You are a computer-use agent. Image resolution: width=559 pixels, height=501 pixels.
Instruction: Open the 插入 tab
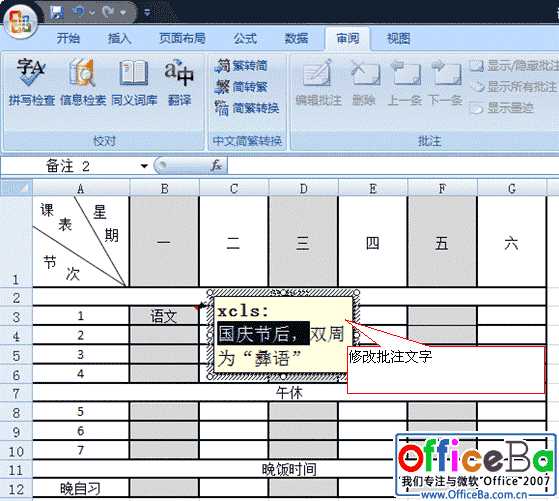point(119,38)
